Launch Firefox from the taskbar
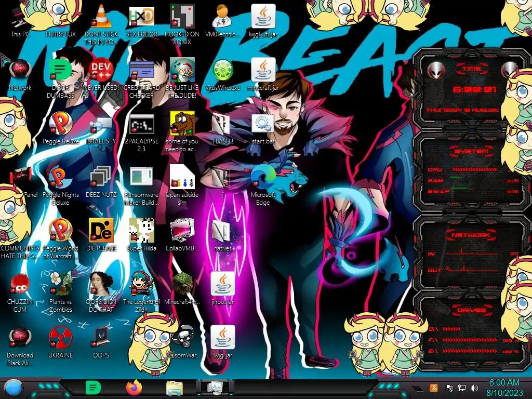 pos(134,388)
